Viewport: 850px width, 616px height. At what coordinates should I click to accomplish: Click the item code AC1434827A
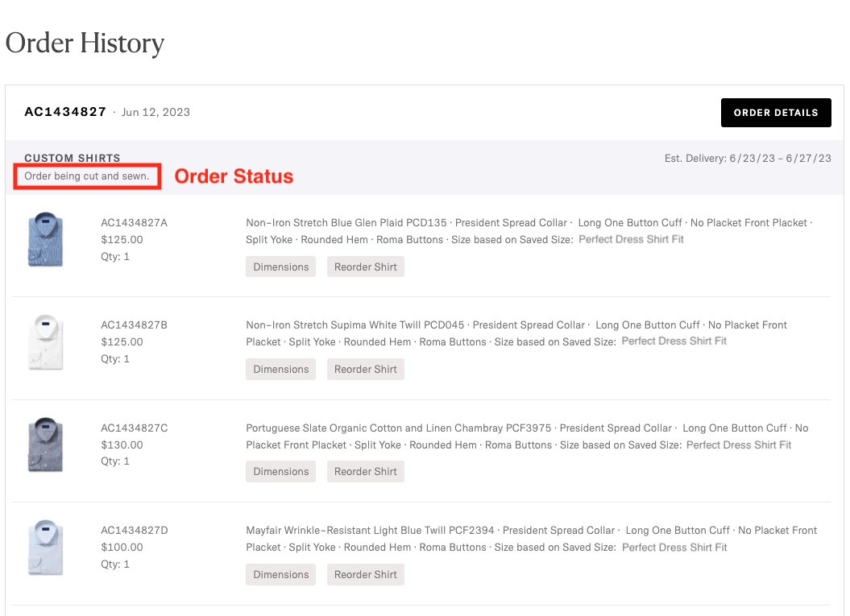coord(134,222)
